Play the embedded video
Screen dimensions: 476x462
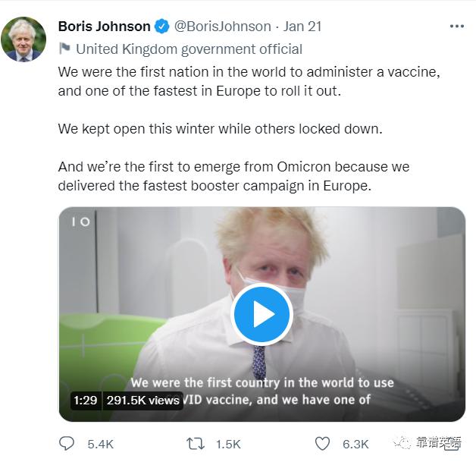point(261,314)
